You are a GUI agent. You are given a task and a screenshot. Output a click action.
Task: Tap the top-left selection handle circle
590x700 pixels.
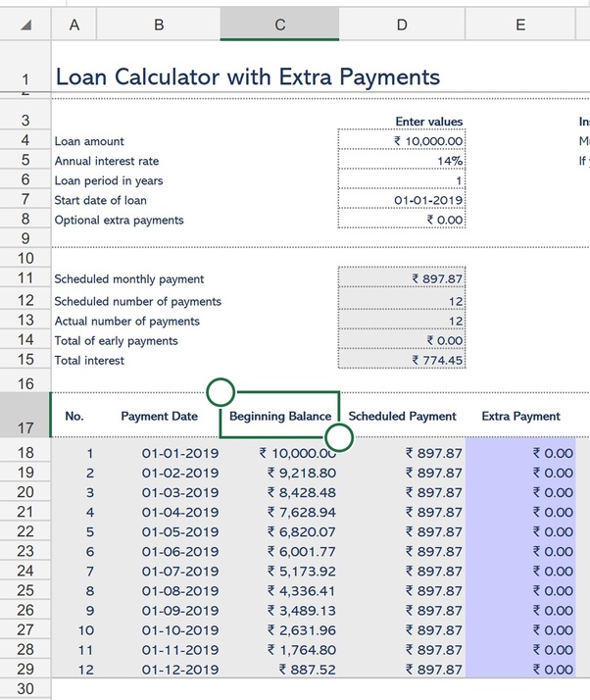(221, 392)
